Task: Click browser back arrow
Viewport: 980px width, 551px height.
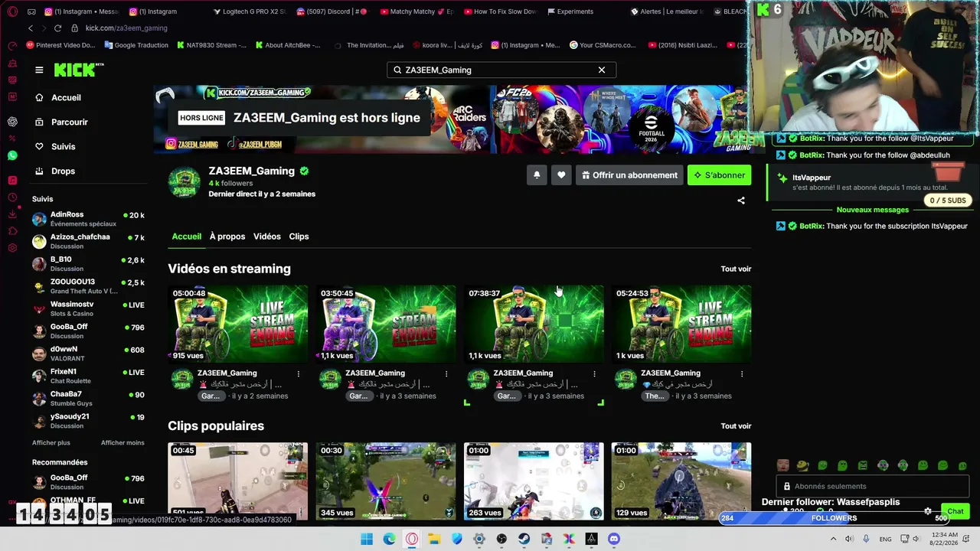Action: [31, 28]
